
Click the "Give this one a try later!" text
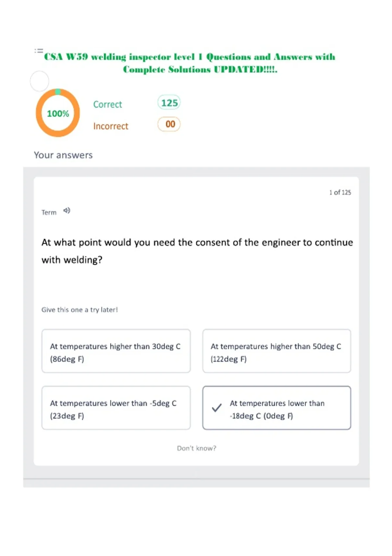click(x=79, y=310)
